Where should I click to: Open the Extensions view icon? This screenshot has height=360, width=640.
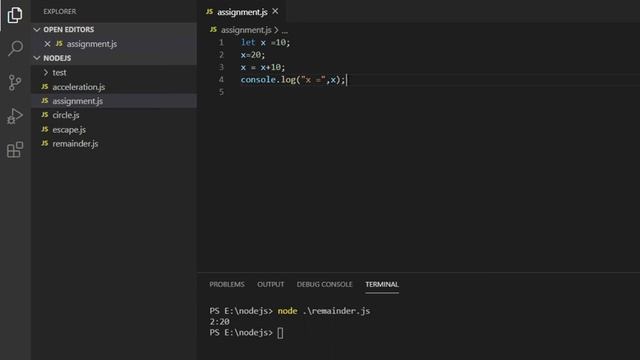click(15, 150)
